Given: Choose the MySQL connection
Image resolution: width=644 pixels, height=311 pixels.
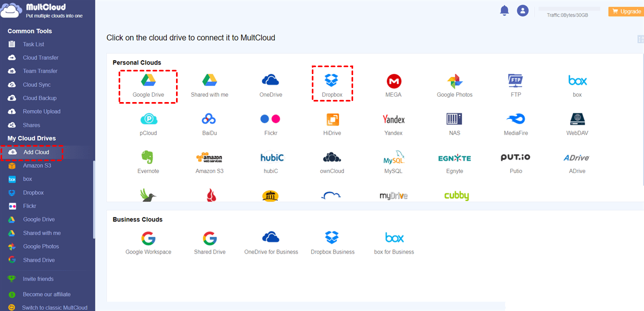Looking at the screenshot, I should tap(393, 162).
